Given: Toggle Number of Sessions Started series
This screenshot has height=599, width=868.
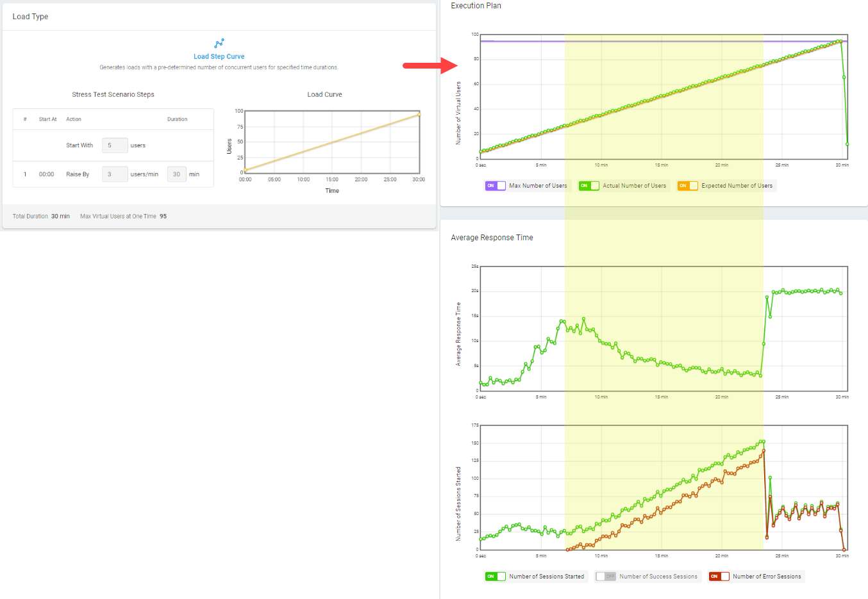Looking at the screenshot, I should (x=496, y=577).
